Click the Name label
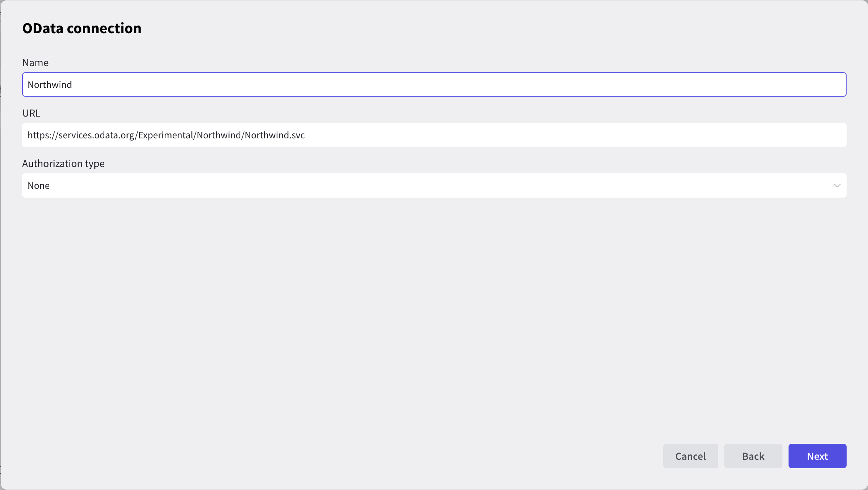 click(36, 63)
